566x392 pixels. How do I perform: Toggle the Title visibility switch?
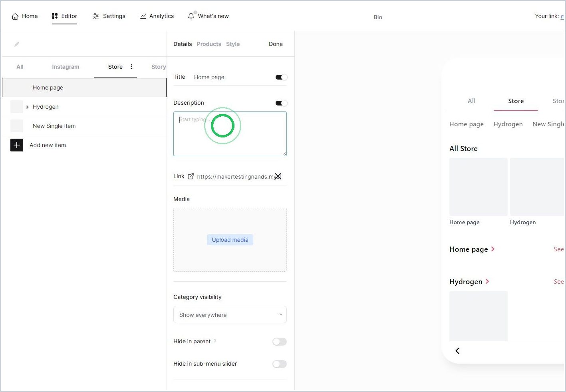pos(281,77)
